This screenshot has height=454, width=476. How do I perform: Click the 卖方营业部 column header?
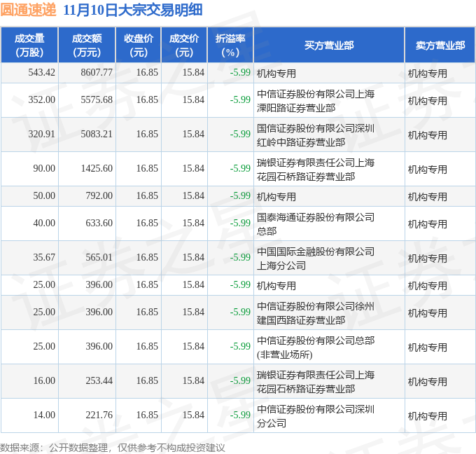coord(440,46)
